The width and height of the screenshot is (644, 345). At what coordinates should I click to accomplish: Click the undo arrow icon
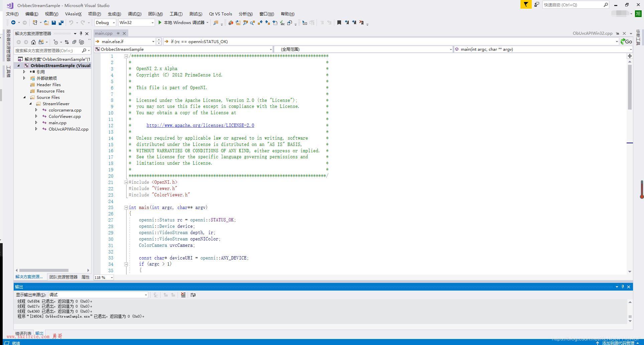tap(71, 23)
